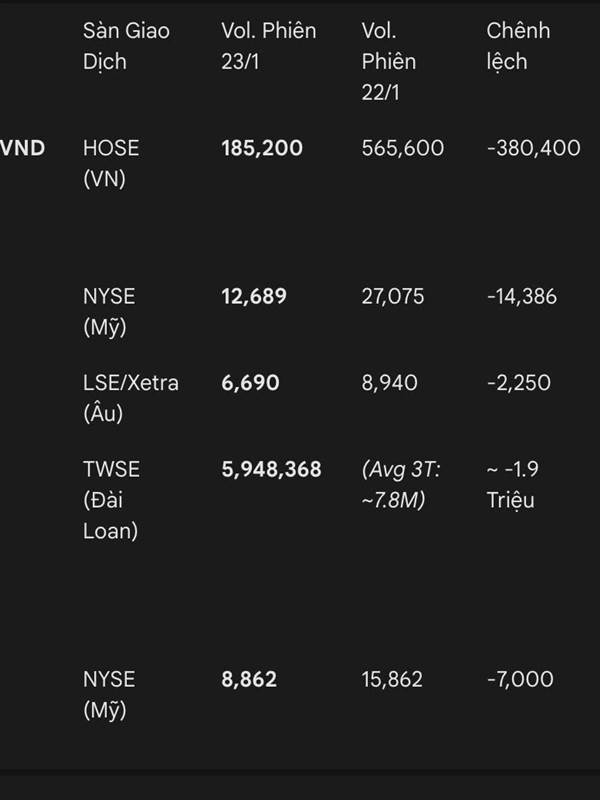This screenshot has height=800, width=600.
Task: Click the "Sàn Giao Dịch" column header
Action: [126, 46]
